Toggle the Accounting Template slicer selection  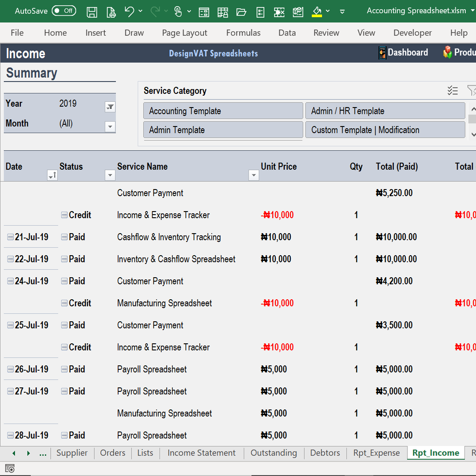click(223, 111)
